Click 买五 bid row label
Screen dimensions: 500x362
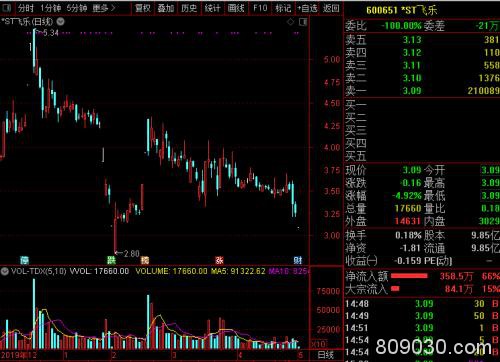coord(356,156)
